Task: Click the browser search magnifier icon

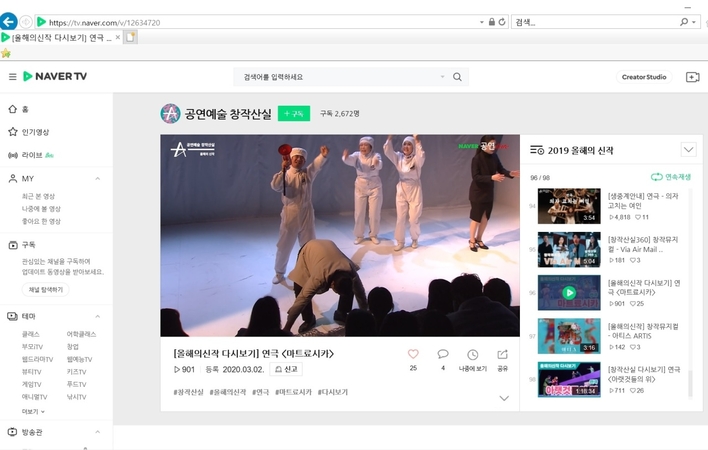Action: point(684,22)
